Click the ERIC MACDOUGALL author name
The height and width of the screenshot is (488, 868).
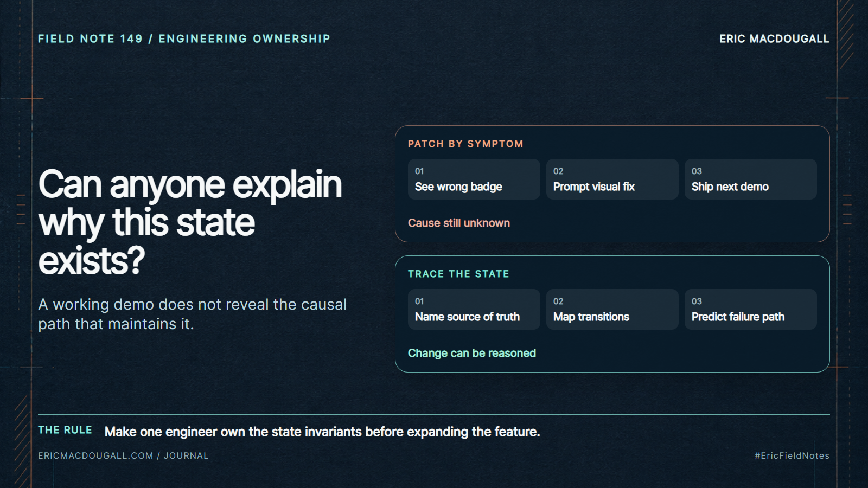[774, 39]
